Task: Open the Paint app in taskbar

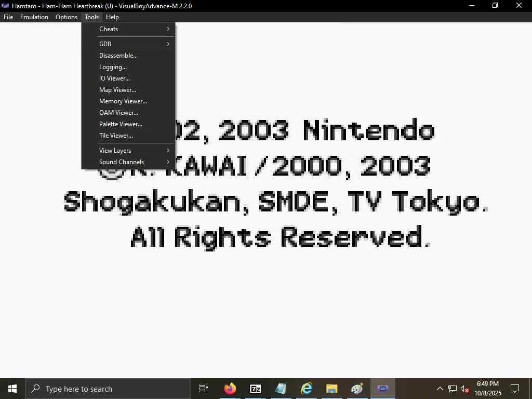Action: (x=357, y=389)
